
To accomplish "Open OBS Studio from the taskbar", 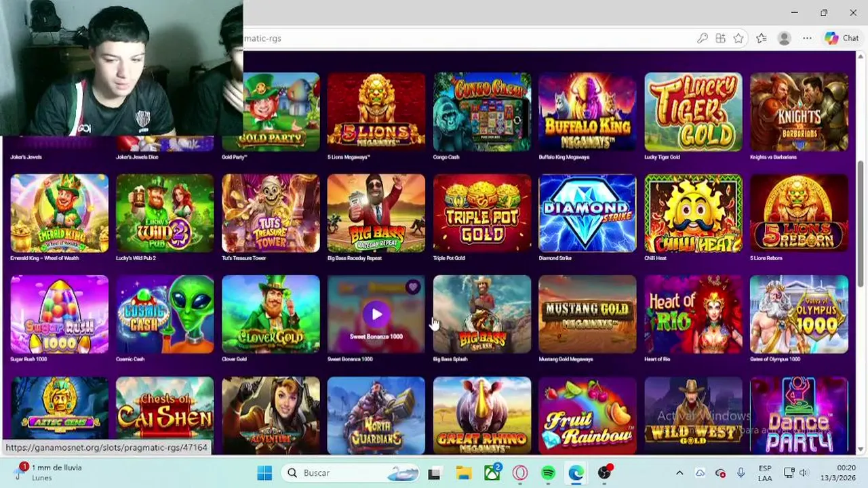I will pos(604,473).
